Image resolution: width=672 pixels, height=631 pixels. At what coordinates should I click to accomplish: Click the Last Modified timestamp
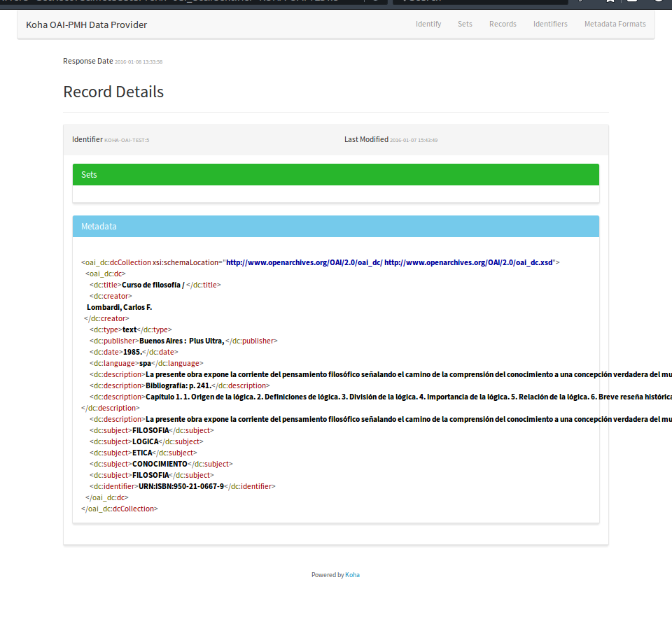414,141
